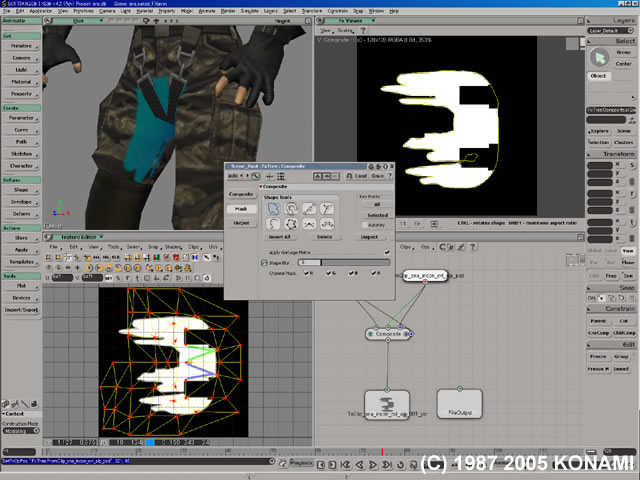
Task: Toggle the Autokey checkbox under Key Points
Action: (364, 225)
